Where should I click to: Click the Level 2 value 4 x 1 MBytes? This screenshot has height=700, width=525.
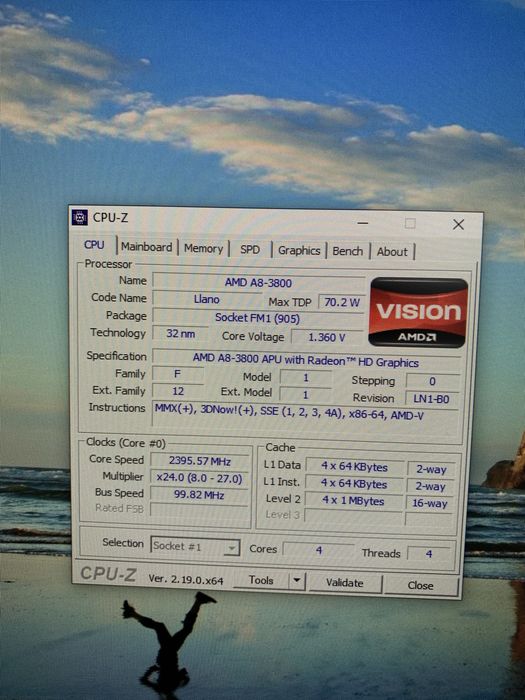click(354, 501)
